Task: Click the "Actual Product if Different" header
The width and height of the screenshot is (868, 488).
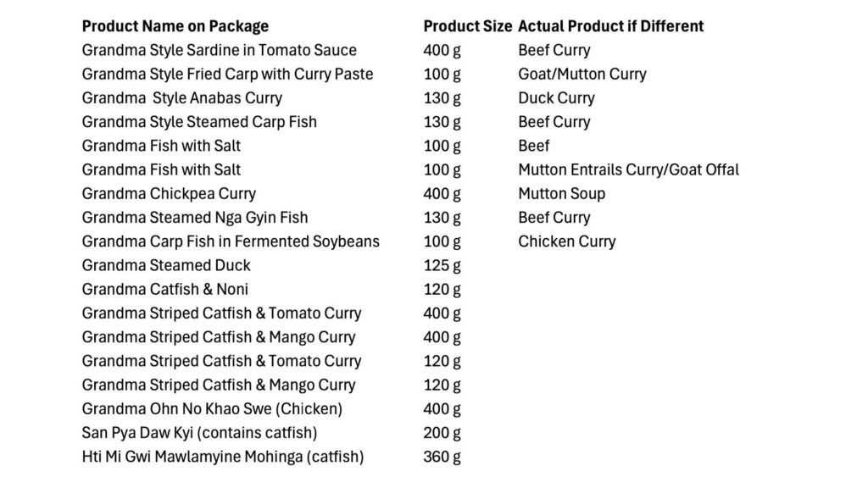Action: tap(610, 26)
